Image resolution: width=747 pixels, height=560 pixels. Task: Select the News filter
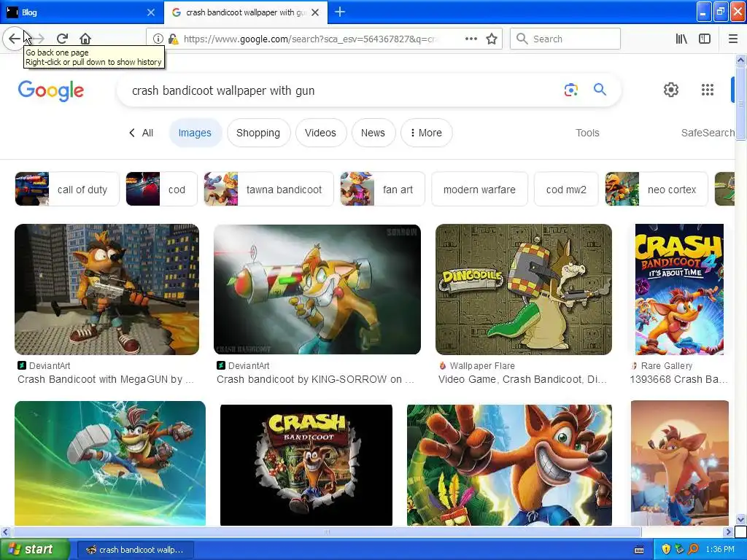(373, 133)
